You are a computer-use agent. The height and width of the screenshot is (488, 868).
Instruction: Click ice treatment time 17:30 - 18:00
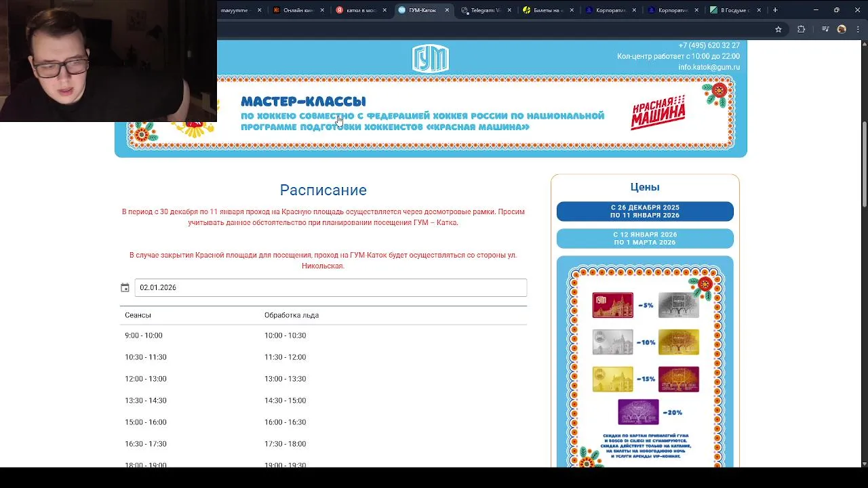(x=285, y=444)
